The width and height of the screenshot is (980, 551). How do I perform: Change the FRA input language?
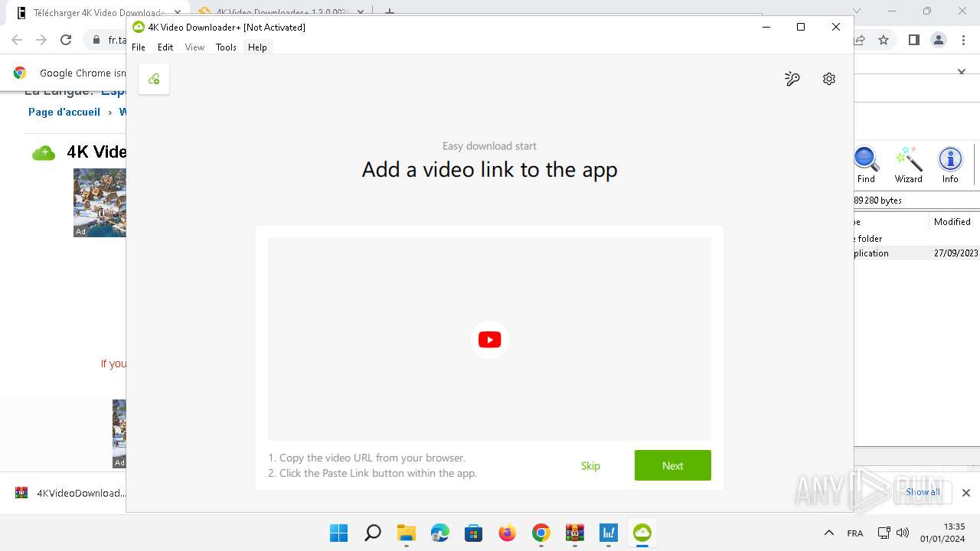[855, 533]
